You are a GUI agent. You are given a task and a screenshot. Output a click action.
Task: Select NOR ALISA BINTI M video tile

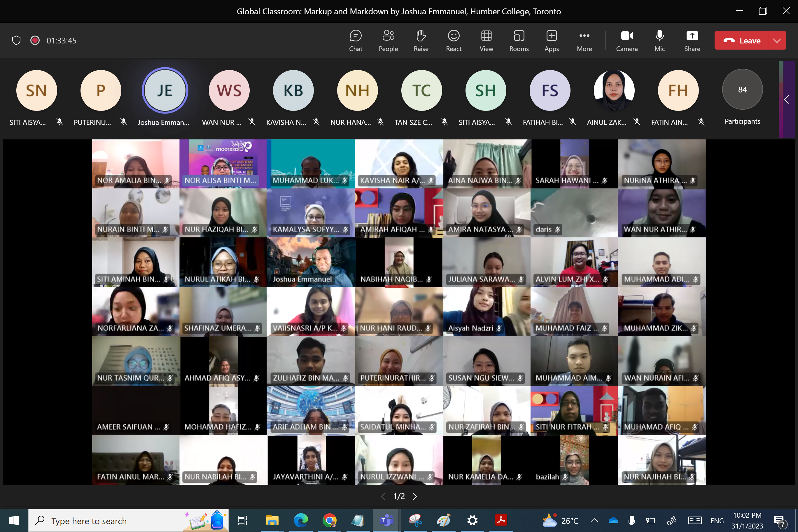coord(223,164)
